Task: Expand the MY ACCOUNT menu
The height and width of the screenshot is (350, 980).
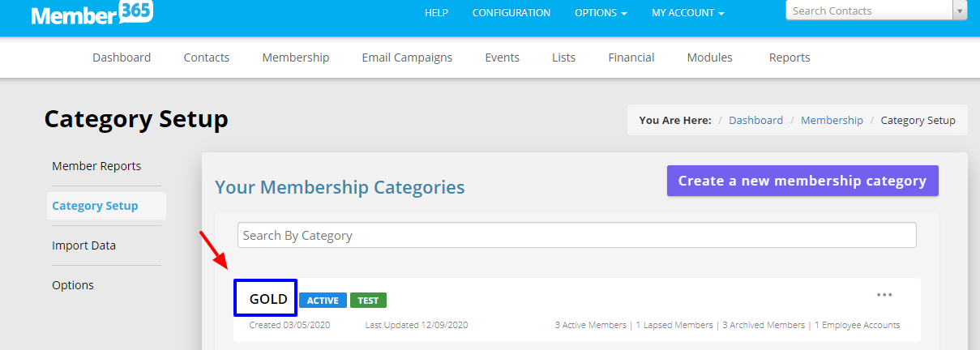Action: coord(688,13)
